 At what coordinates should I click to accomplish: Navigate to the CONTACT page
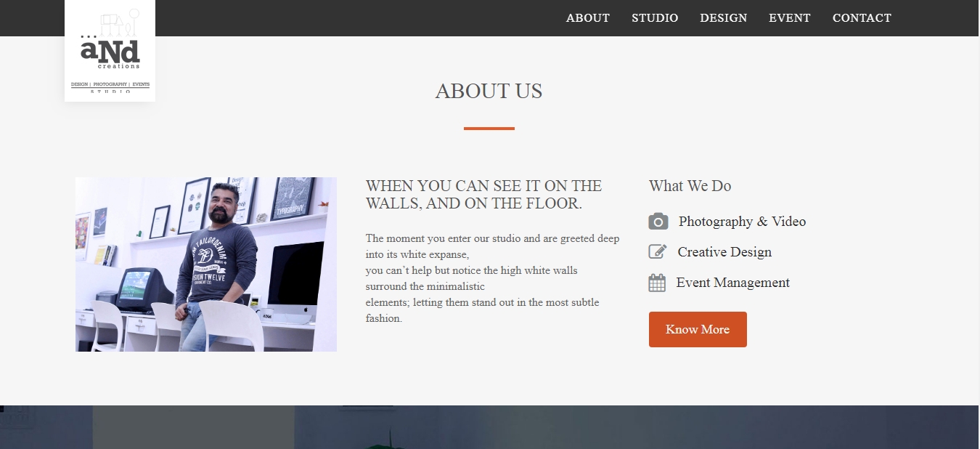(862, 18)
